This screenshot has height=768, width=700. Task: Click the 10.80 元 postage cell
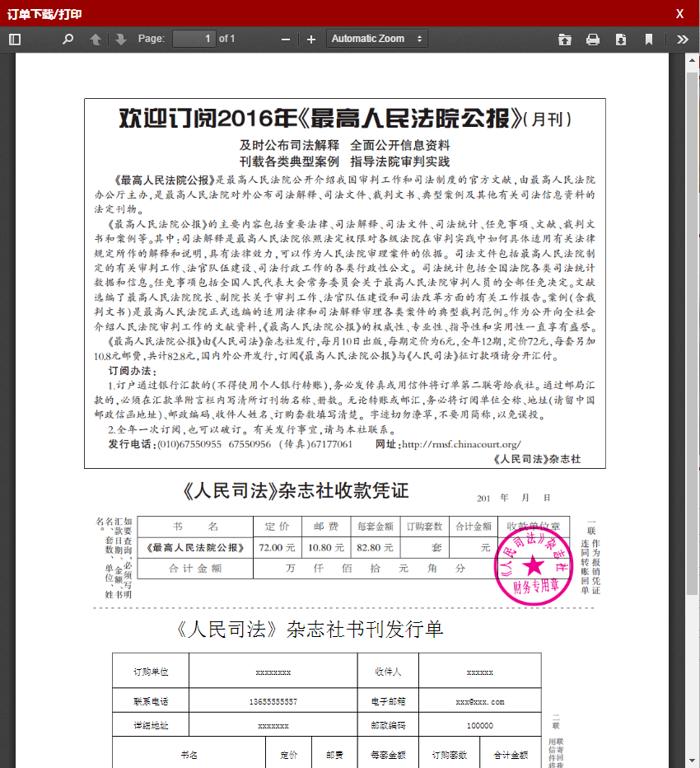coord(326,548)
